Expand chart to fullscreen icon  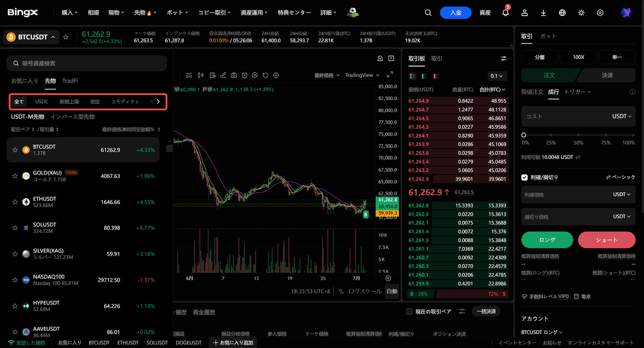390,74
